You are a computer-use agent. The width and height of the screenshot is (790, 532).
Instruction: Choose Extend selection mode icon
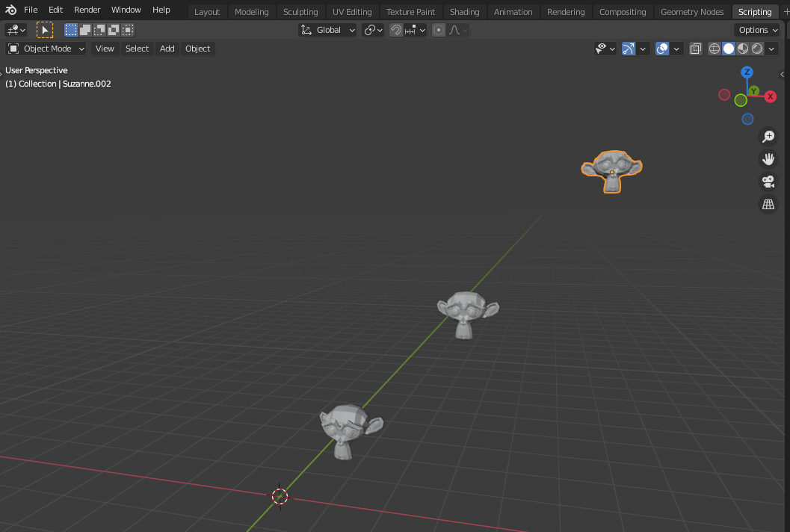85,30
